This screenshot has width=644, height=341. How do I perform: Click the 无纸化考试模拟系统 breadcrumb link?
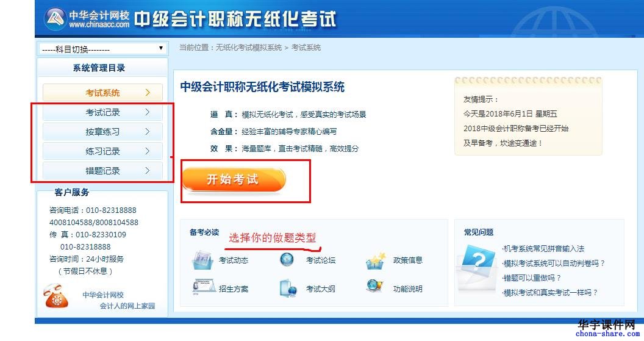pyautogui.click(x=249, y=48)
